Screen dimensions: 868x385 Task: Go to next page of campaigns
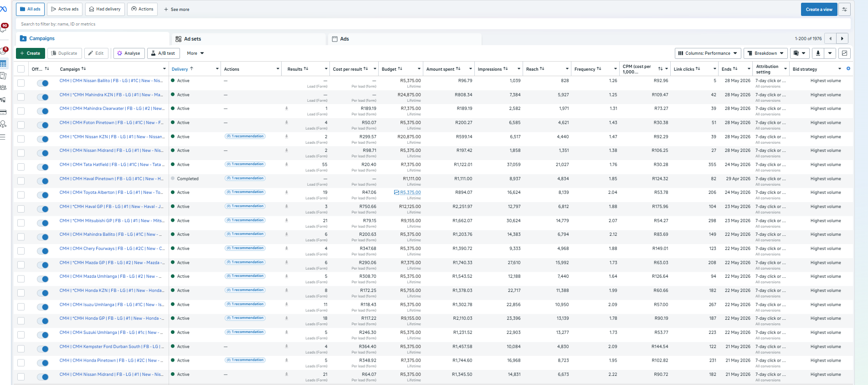[x=842, y=39]
